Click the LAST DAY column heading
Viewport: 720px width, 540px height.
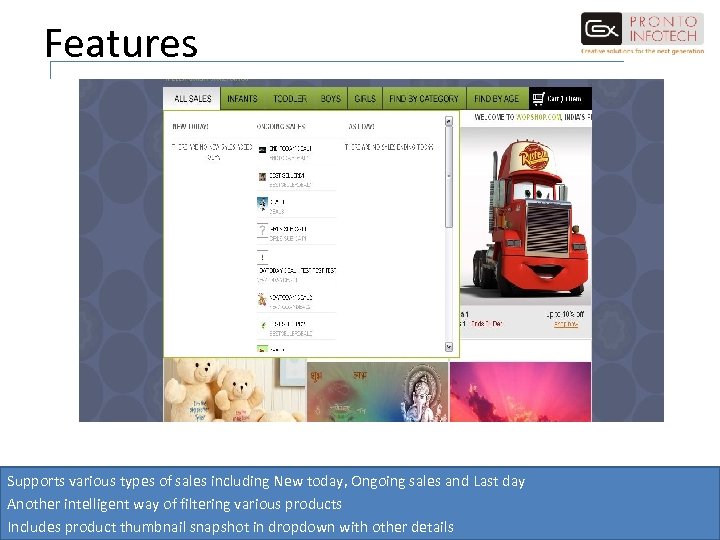pyautogui.click(x=361, y=126)
